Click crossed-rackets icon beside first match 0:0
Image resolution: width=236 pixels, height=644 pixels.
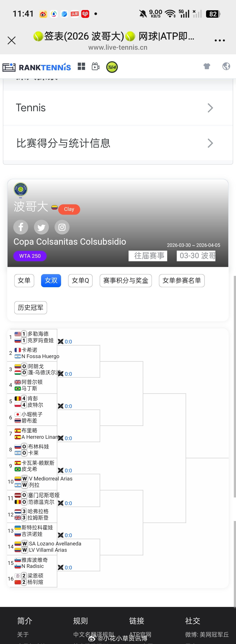[61, 341]
